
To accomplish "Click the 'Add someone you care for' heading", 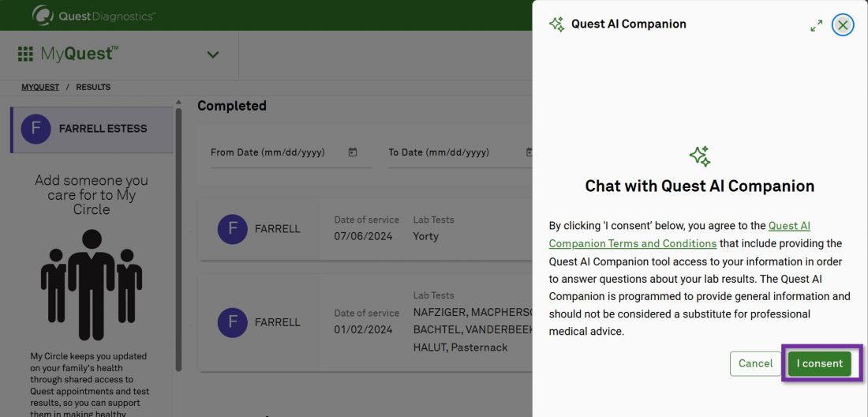I will click(x=92, y=195).
